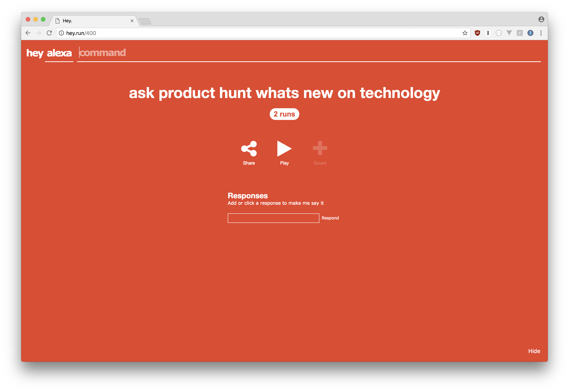569x392 pixels.
Task: Open the uBlock Origin extension
Action: pos(477,33)
